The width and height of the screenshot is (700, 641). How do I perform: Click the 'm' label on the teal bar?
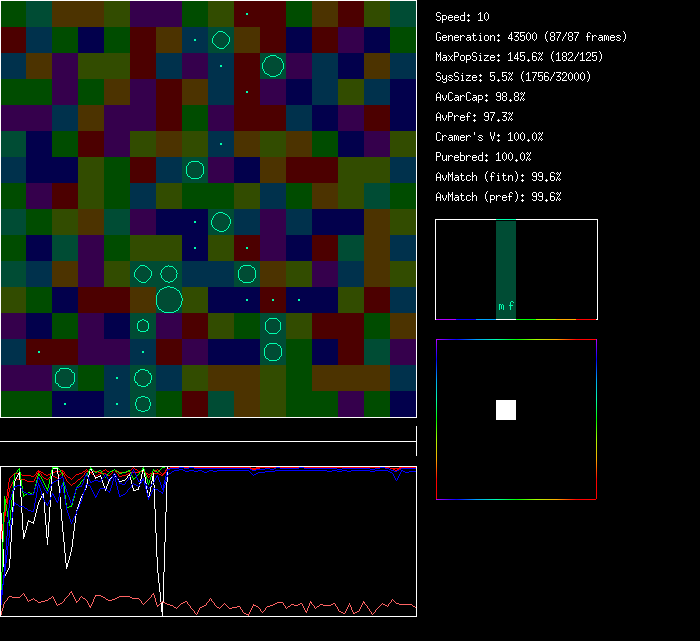pyautogui.click(x=501, y=307)
